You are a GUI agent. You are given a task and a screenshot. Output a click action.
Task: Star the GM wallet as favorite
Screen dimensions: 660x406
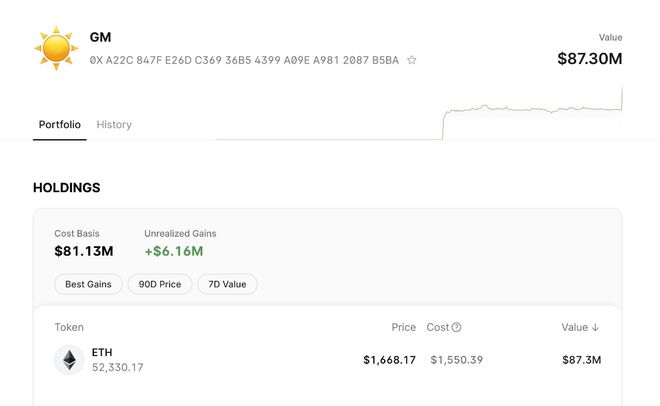(x=412, y=60)
